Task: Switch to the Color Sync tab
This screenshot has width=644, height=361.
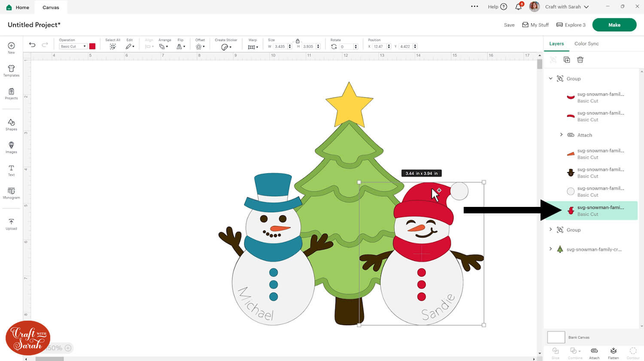Action: 586,44
